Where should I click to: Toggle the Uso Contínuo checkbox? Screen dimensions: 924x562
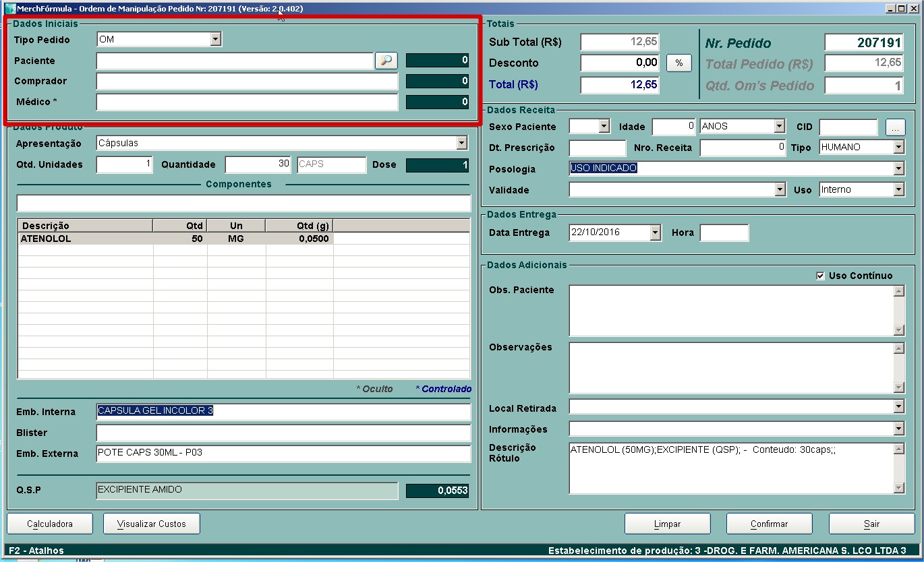[x=820, y=276]
